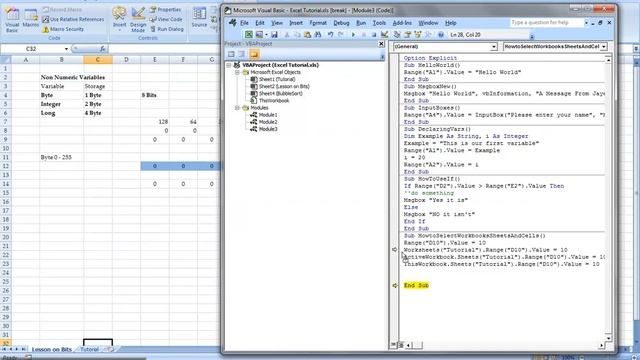Select Sheet2 (Lesson on Bits) in tree
Image resolution: width=640 pixels, height=360 pixels.
pyautogui.click(x=284, y=87)
